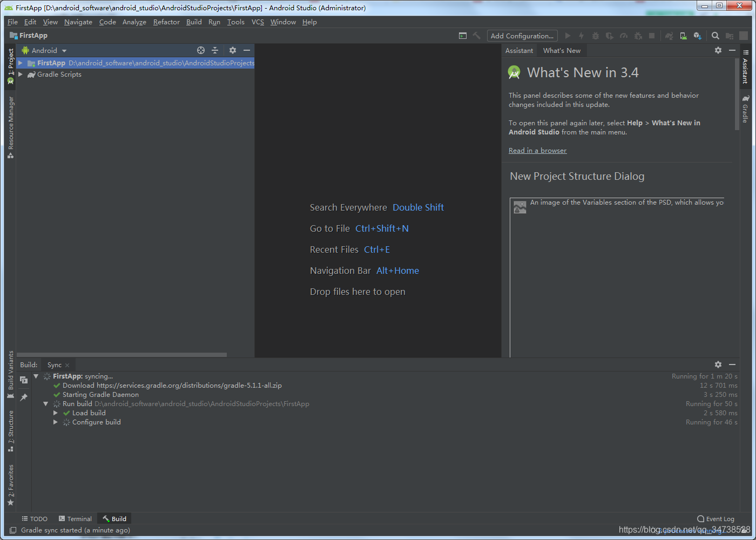Click the Pin Tab icon in Build panel
Viewport: 756px width, 540px height.
click(x=24, y=397)
